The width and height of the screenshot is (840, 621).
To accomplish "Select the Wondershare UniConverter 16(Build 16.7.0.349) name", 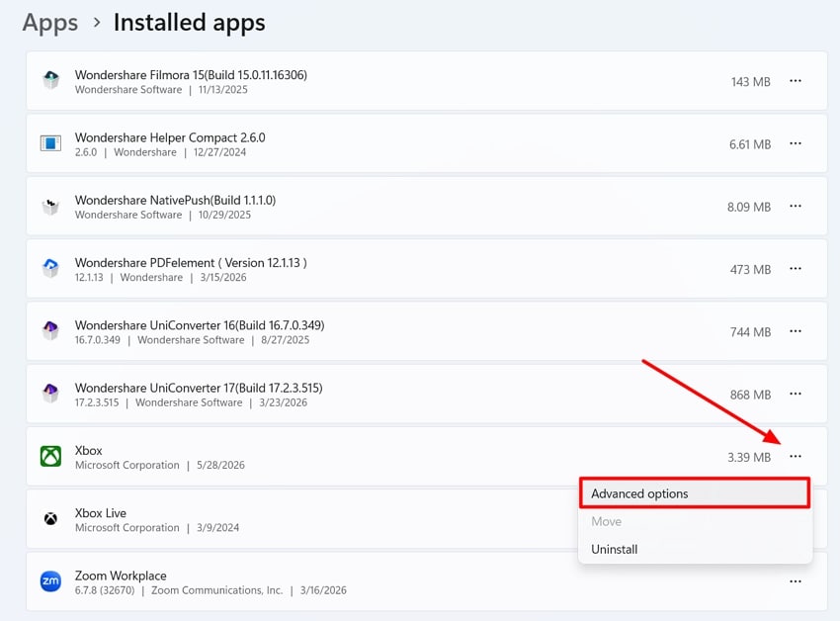I will (x=200, y=325).
